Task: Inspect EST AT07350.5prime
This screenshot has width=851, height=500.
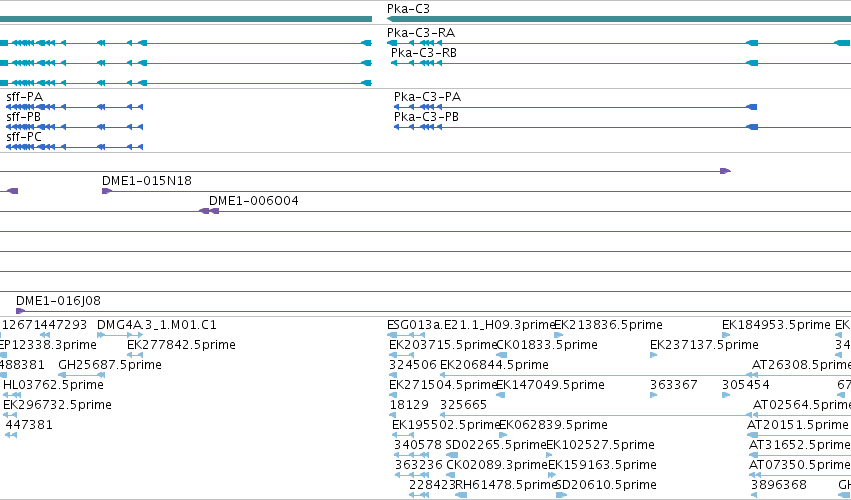Action: click(x=800, y=465)
